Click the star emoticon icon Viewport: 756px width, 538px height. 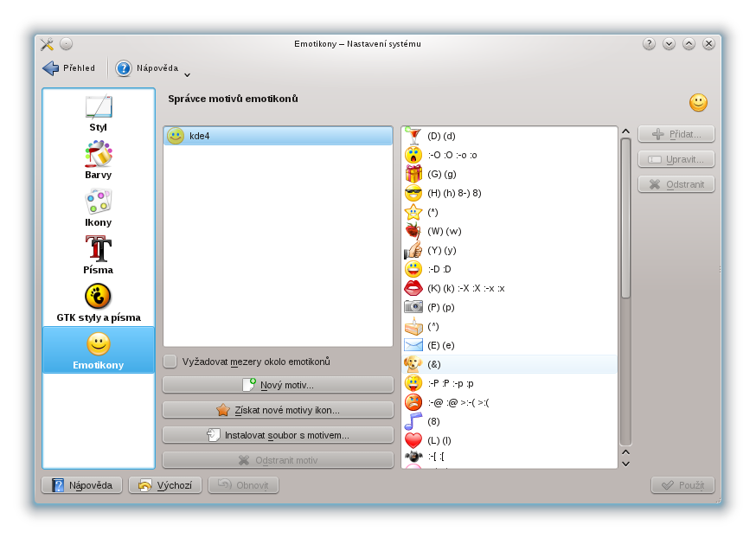(413, 212)
